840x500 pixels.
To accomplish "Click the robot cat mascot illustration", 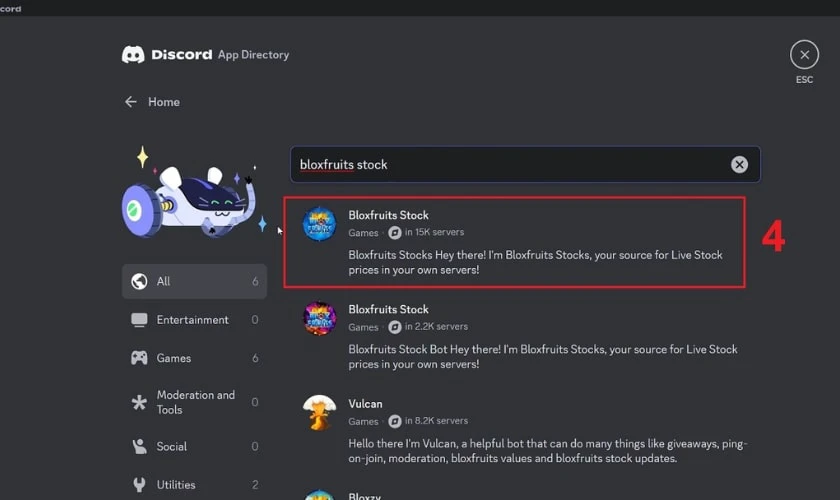I will [194, 193].
